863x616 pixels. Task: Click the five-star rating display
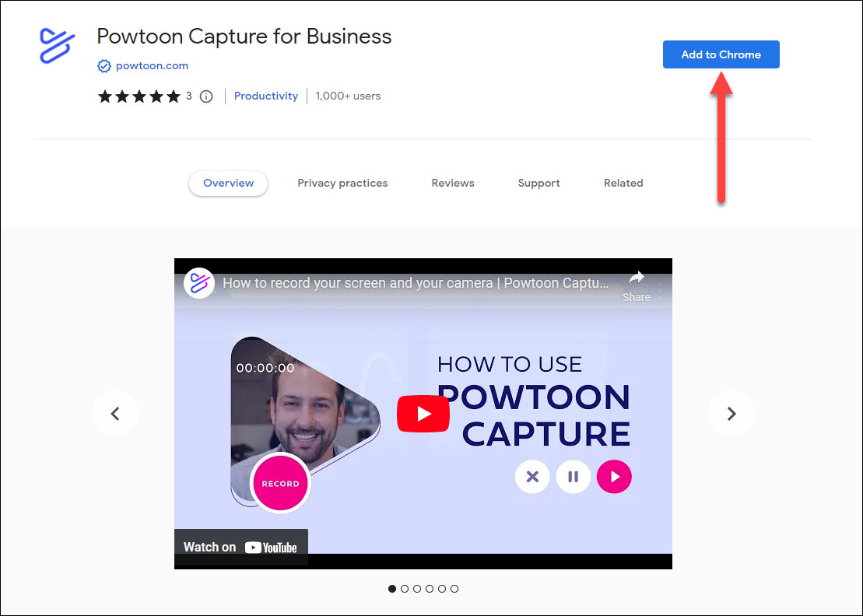tap(139, 96)
